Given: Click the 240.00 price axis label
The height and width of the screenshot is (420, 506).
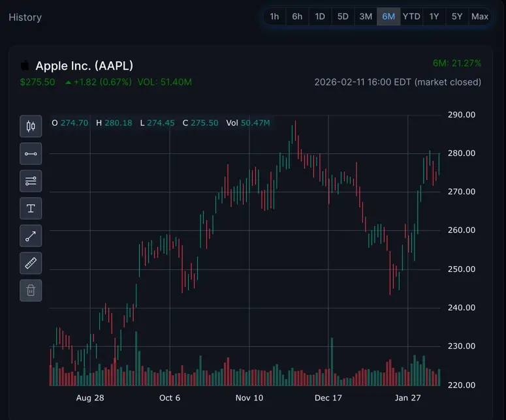Looking at the screenshot, I should tap(462, 308).
